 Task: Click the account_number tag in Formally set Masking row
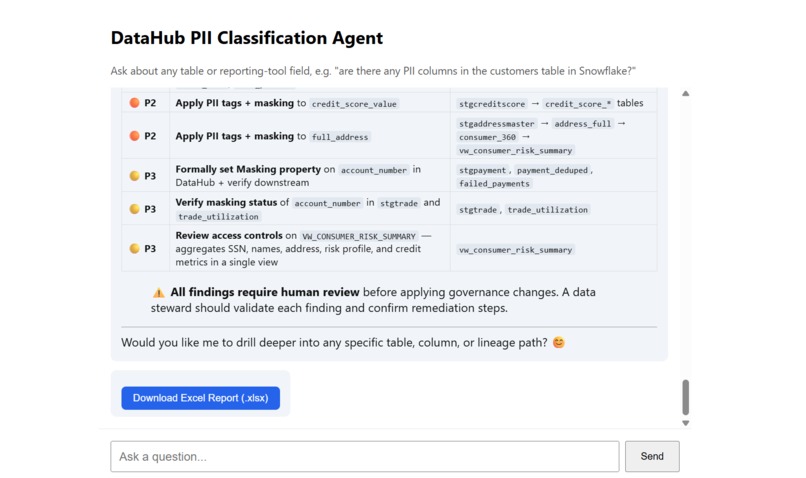point(374,170)
